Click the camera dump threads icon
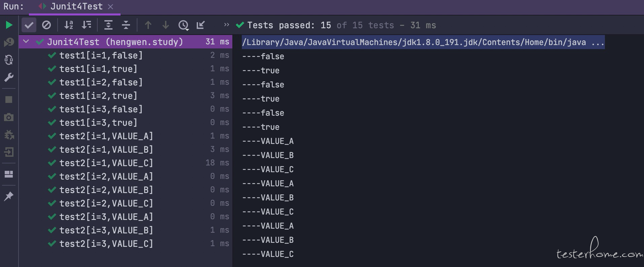Image resolution: width=644 pixels, height=267 pixels. 9,117
